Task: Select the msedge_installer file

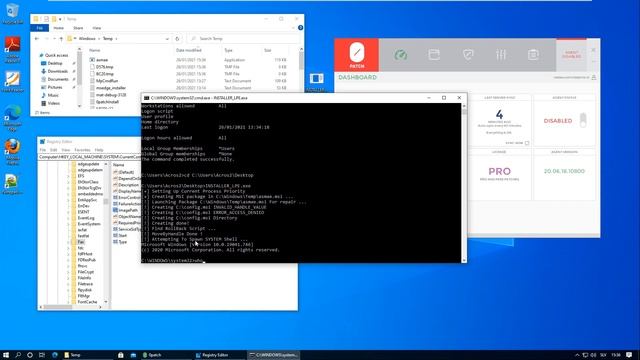Action: [x=111, y=88]
